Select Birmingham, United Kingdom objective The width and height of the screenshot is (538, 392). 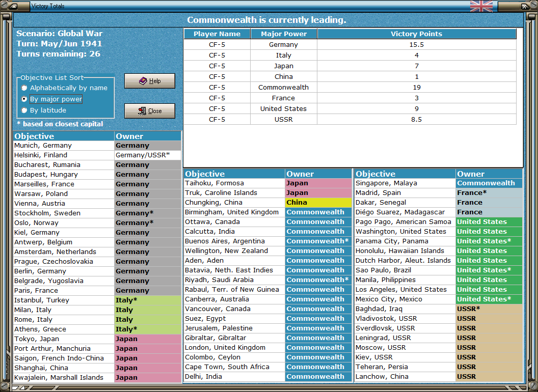pyautogui.click(x=234, y=212)
